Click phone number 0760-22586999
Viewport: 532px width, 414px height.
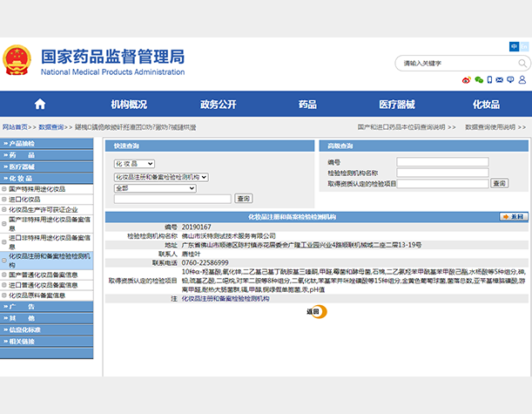click(205, 262)
